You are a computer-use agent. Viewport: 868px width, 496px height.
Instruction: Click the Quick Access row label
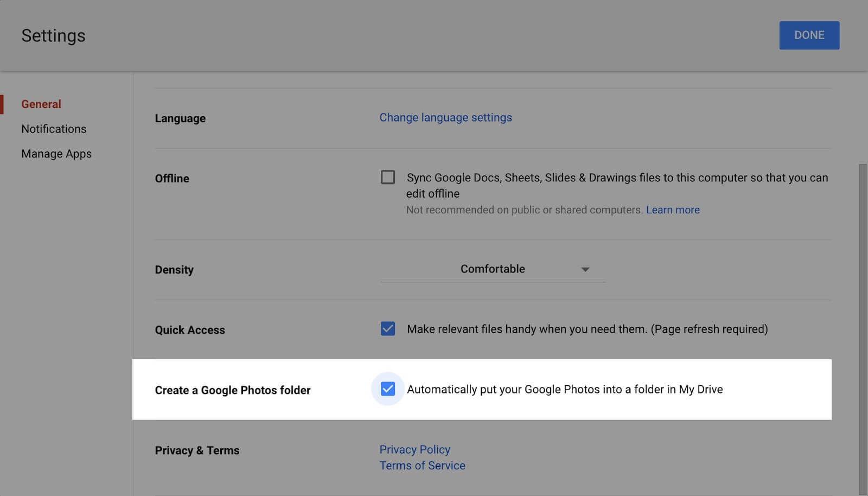(x=190, y=330)
